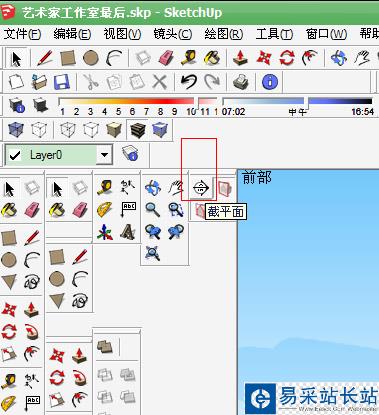Screen dimensions: 379x415
Task: Open Model Info via the blue 'i' circle
Action: point(270,82)
